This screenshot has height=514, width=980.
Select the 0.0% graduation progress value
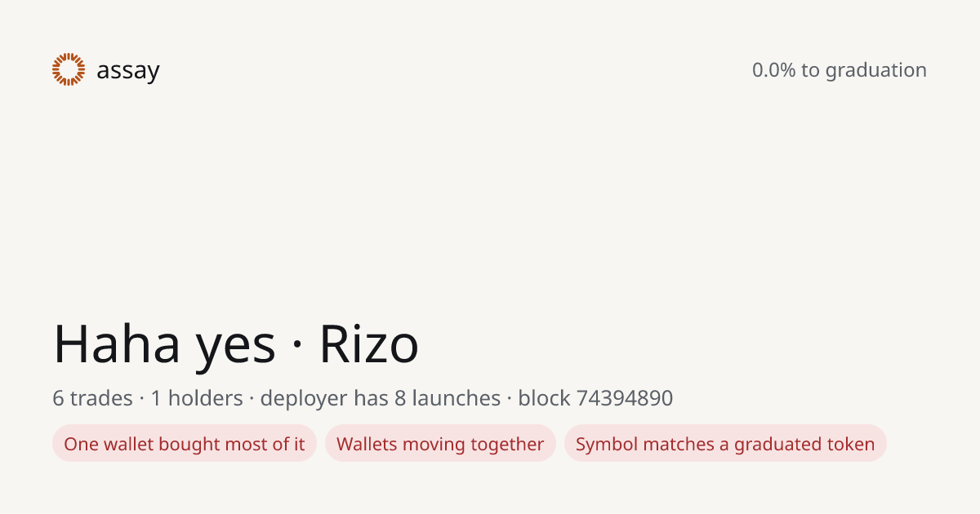774,70
